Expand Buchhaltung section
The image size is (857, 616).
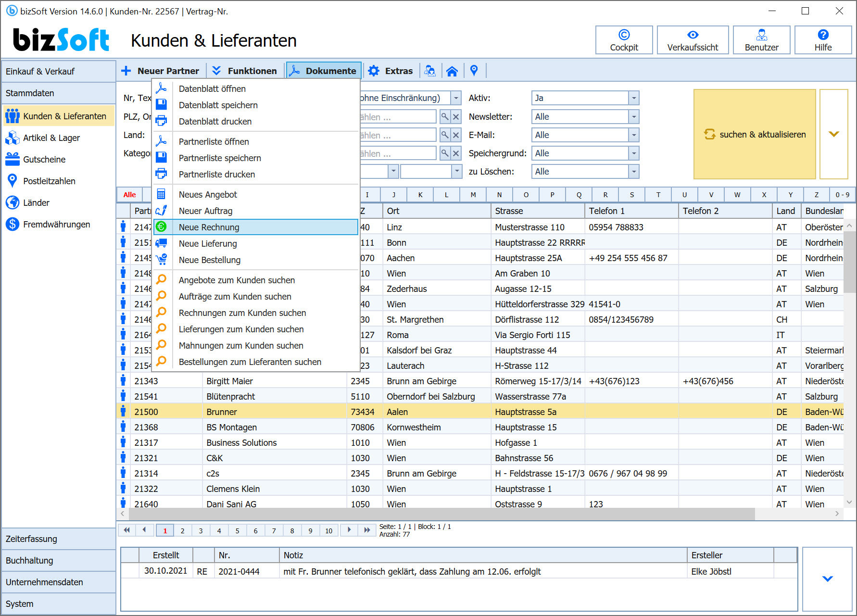(x=59, y=561)
